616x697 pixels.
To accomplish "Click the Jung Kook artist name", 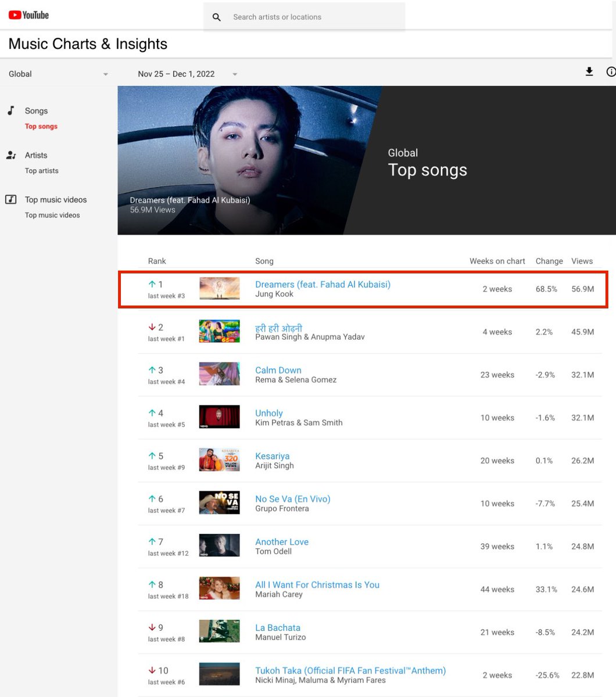I will pos(274,294).
